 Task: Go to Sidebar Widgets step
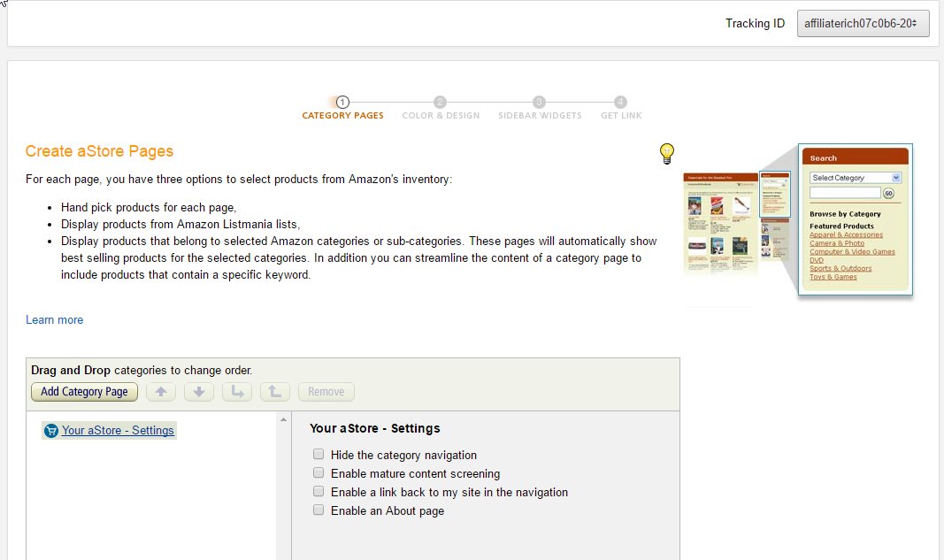click(x=540, y=109)
